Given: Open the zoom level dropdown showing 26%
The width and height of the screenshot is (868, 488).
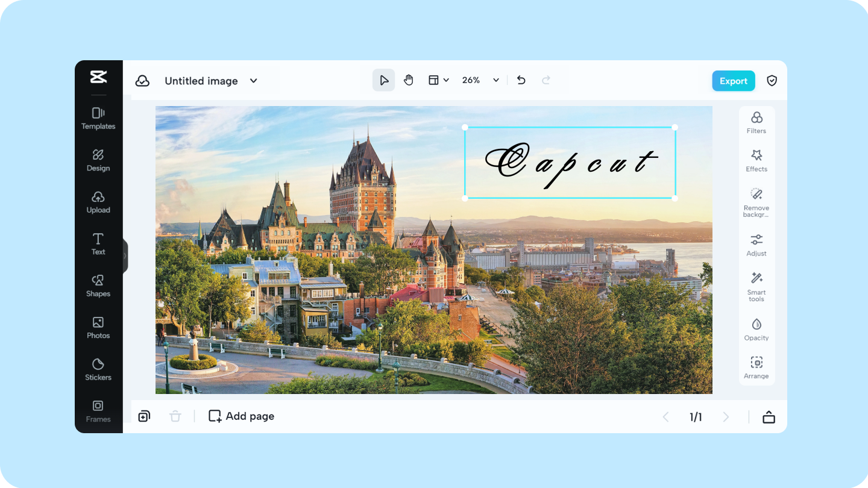Looking at the screenshot, I should coord(480,80).
